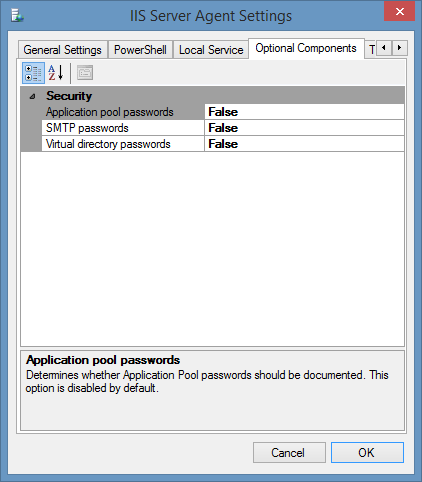
Task: Select the SMTP passwords False value
Action: (304, 128)
